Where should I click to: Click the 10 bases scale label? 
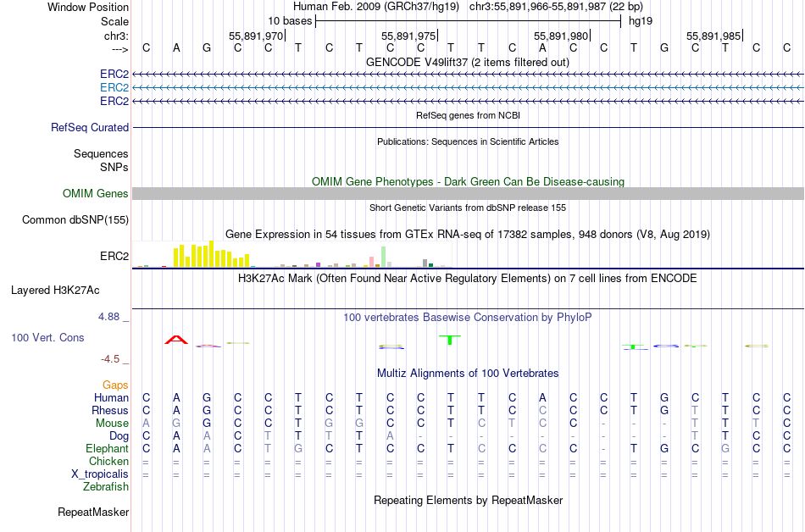tap(290, 21)
